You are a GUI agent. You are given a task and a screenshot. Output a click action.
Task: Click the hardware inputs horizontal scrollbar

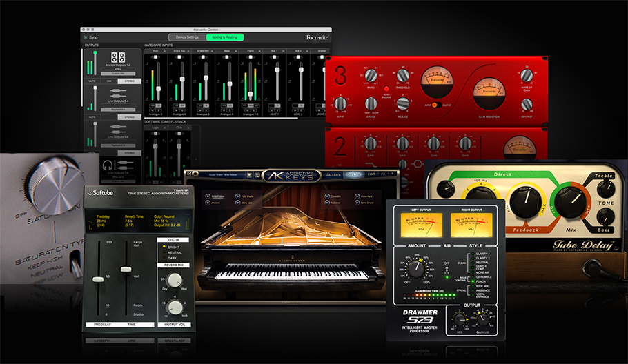[x=221, y=118]
